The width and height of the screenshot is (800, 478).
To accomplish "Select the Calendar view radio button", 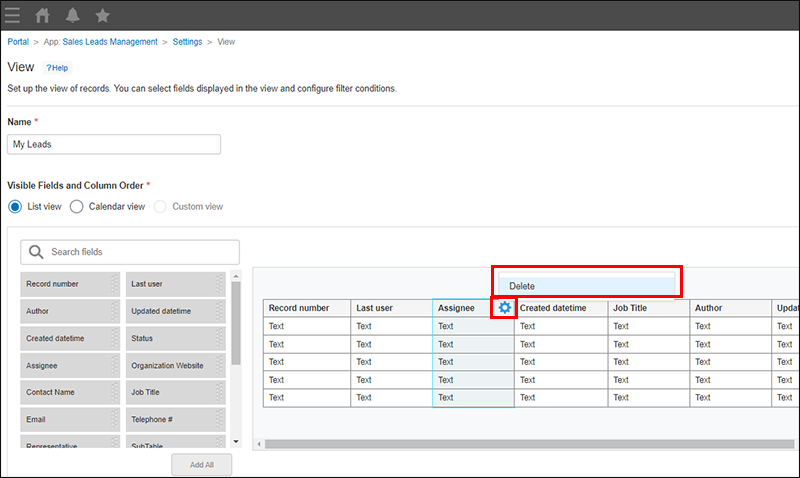I will point(76,207).
